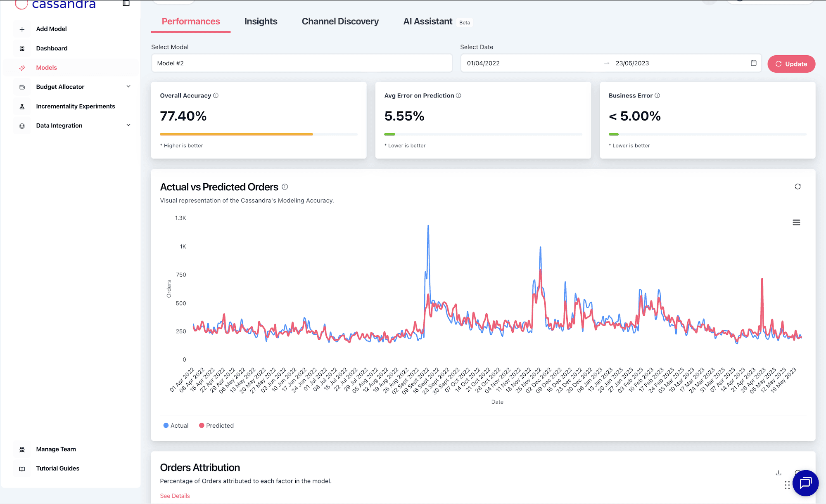Select Models in sidebar
The image size is (826, 504).
(46, 68)
